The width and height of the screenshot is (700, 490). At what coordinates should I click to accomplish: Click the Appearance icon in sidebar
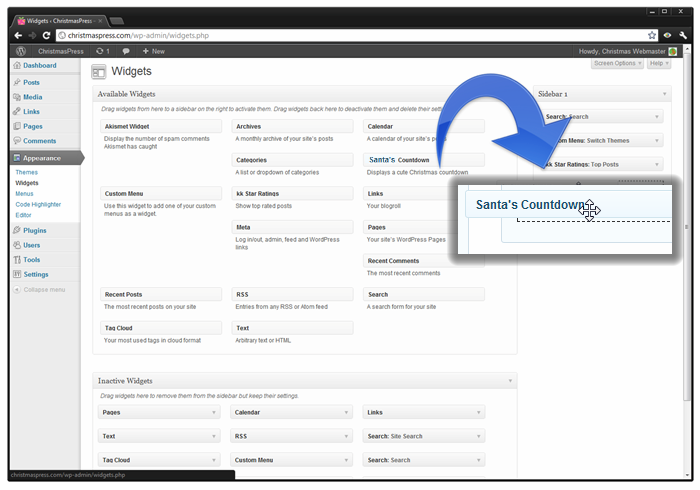click(x=17, y=158)
